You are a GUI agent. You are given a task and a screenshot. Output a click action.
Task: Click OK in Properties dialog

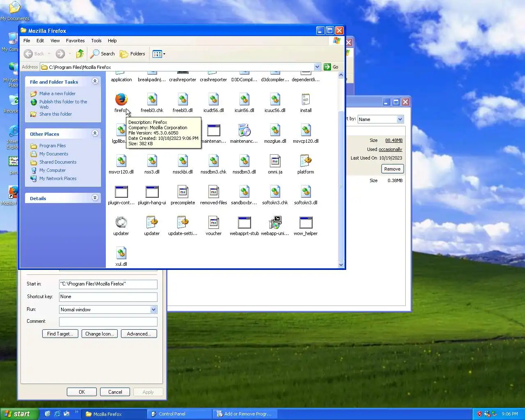point(82,392)
